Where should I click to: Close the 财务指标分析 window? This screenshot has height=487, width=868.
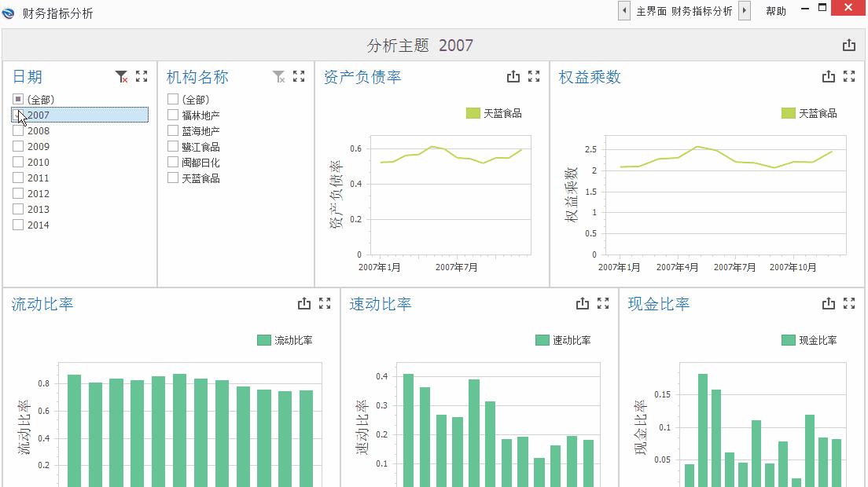point(848,8)
